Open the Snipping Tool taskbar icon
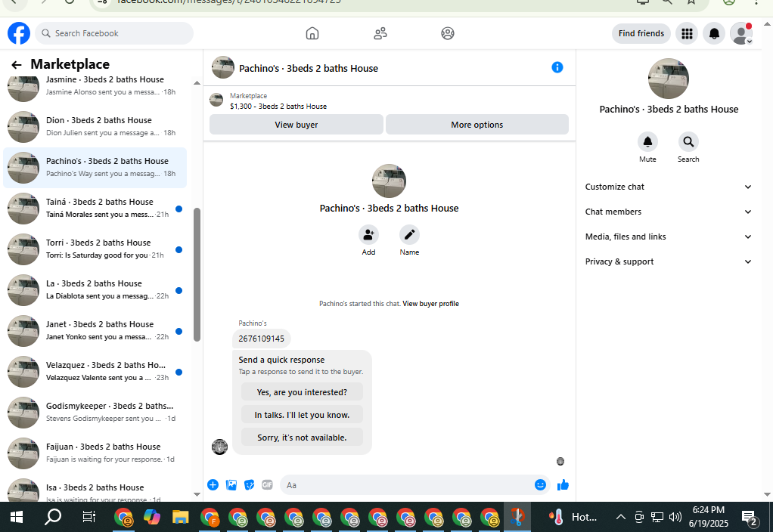Viewport: 773px width, 532px height. pyautogui.click(x=517, y=517)
